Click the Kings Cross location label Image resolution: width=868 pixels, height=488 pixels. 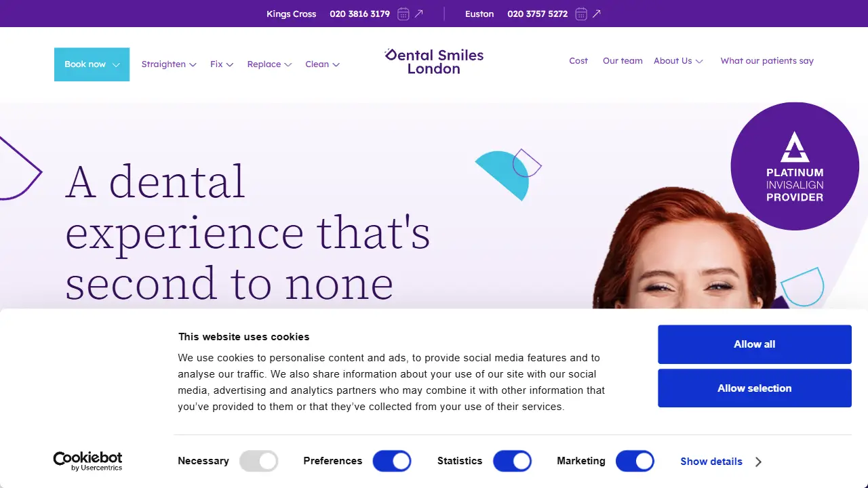(291, 14)
